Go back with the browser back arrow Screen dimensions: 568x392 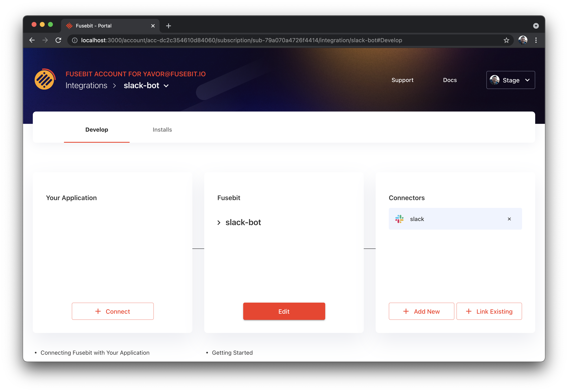click(32, 40)
